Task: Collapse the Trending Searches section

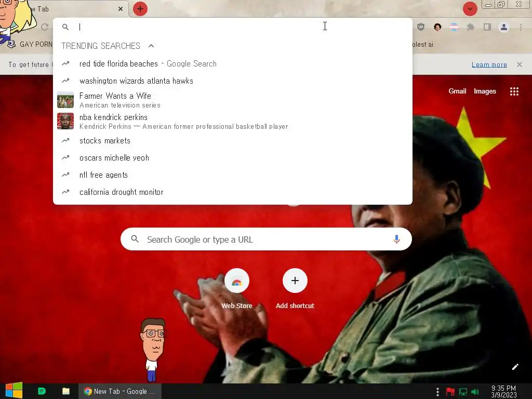Action: tap(151, 46)
